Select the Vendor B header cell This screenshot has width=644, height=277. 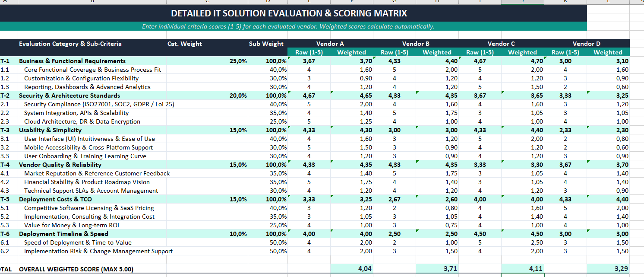[x=416, y=44]
